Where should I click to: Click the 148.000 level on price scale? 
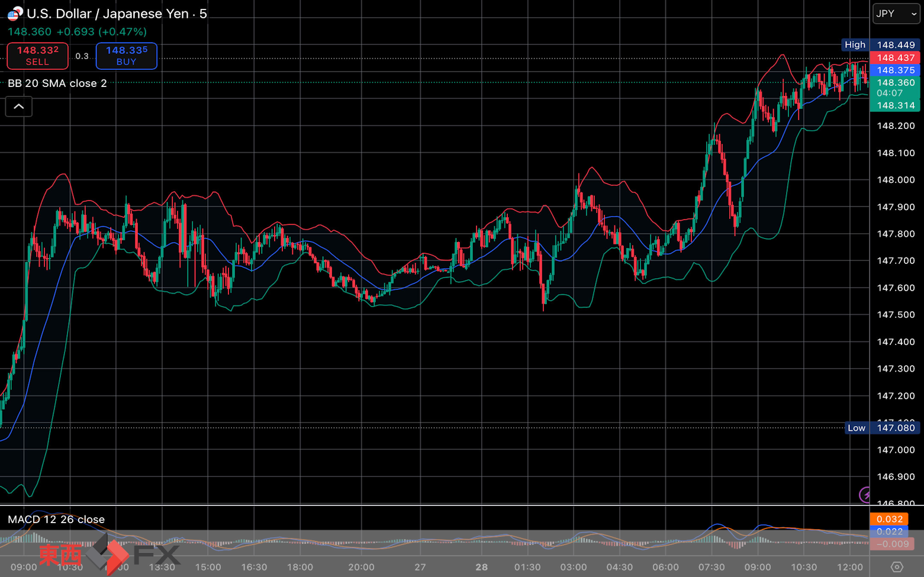click(895, 180)
